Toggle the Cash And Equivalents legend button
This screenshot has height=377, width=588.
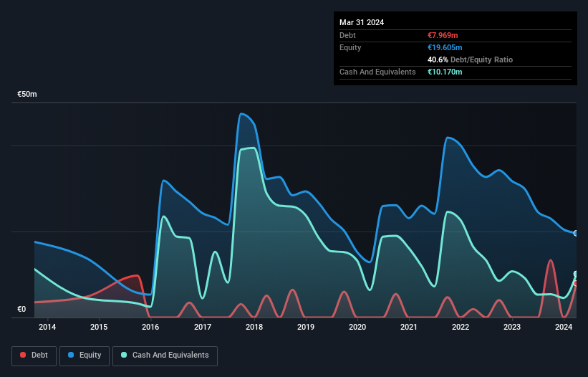coord(165,355)
